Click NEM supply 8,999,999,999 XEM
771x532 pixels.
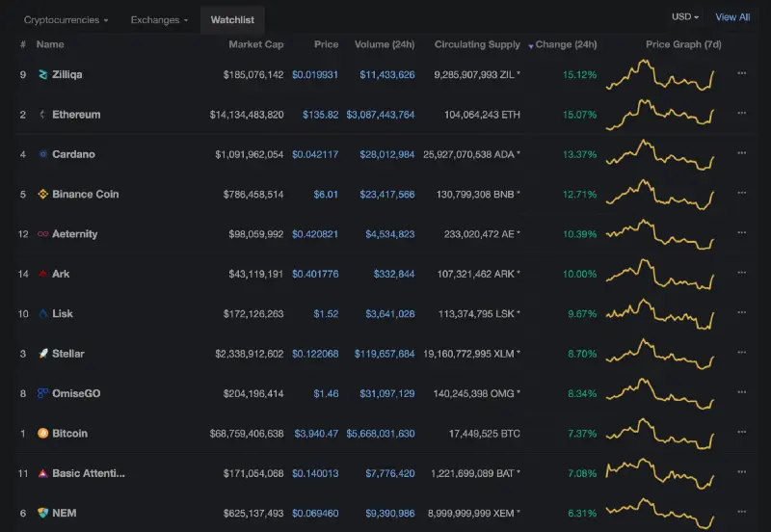(x=474, y=514)
